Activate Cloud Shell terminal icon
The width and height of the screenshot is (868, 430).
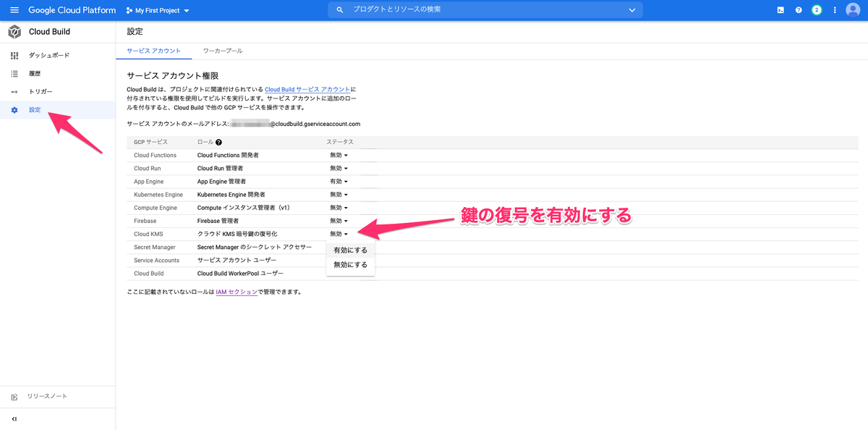[x=780, y=10]
